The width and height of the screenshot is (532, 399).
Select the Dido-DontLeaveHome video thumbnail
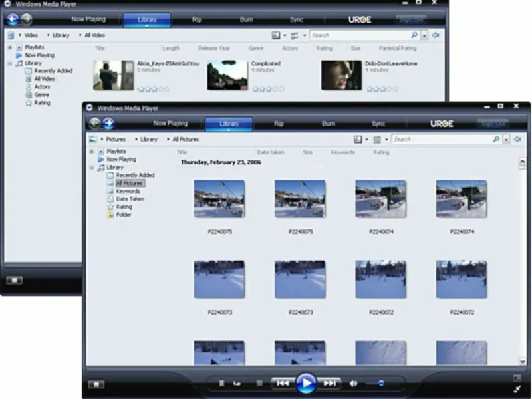point(341,75)
